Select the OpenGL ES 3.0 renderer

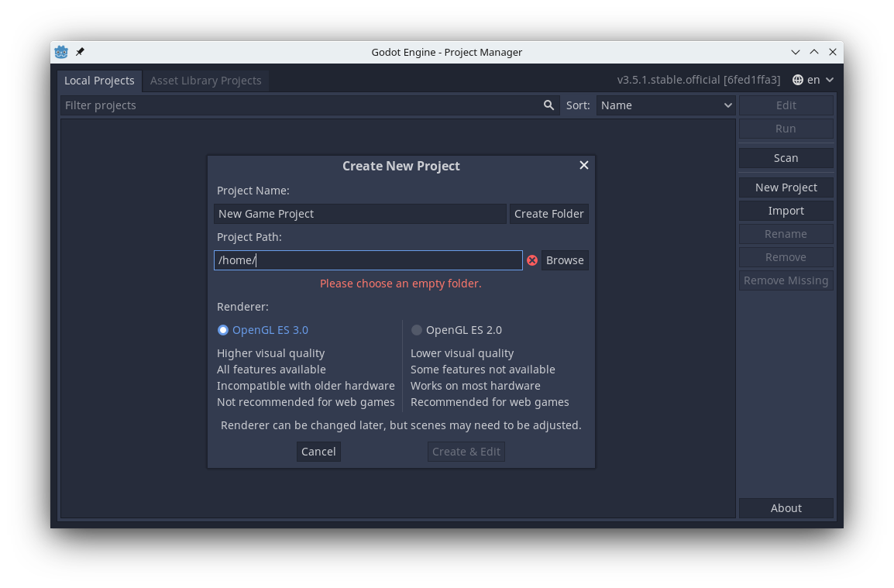click(x=263, y=330)
